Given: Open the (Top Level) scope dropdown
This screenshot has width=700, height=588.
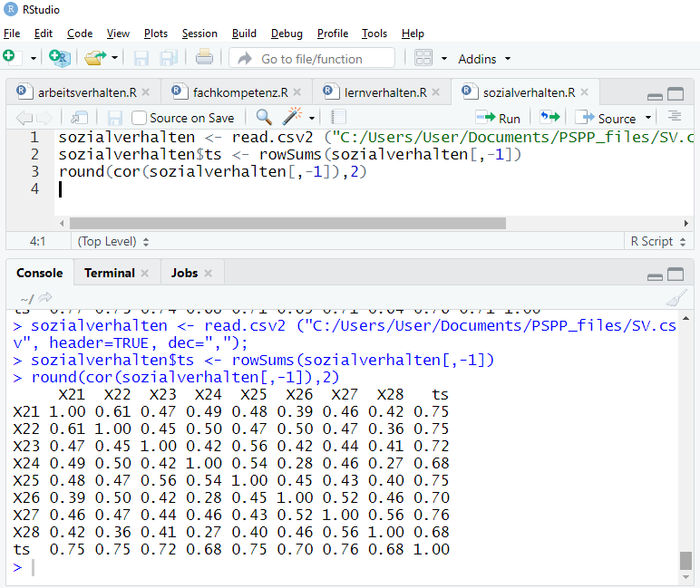Looking at the screenshot, I should coord(113,241).
